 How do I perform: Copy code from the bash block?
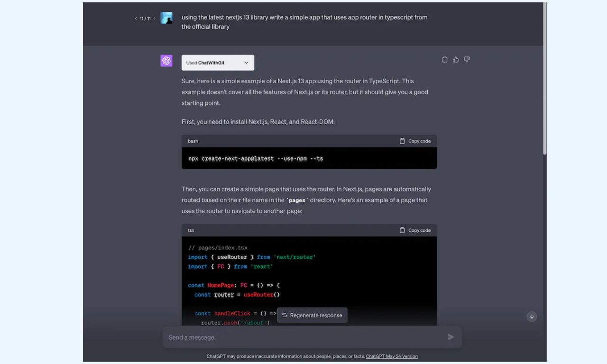click(415, 141)
